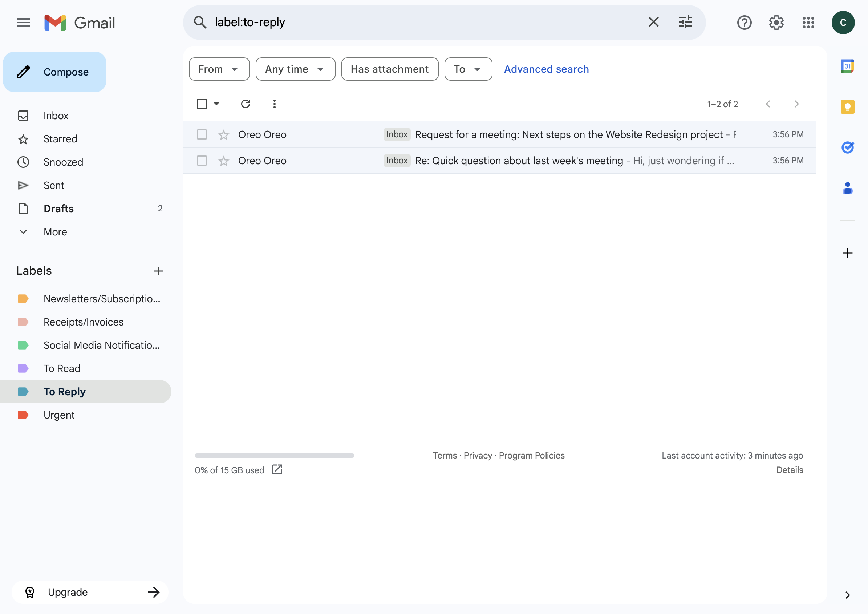Click the search options filter icon
The width and height of the screenshot is (868, 614).
pos(685,22)
